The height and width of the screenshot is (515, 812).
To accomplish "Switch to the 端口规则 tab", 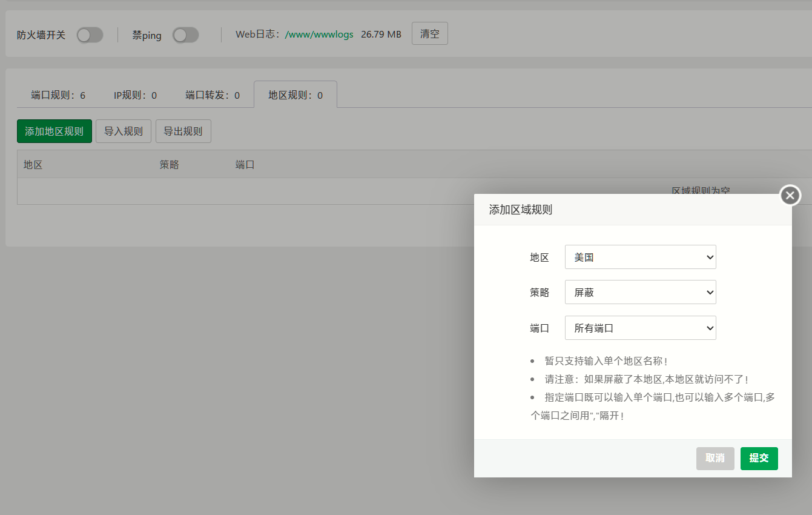I will pyautogui.click(x=58, y=95).
